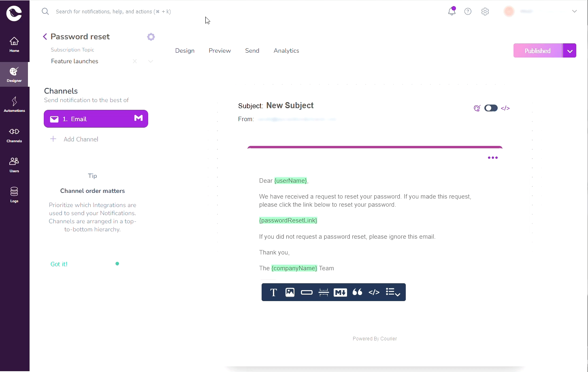Expand the List block options chevron in the toolbar
Screen dimensions: 588x372
click(x=398, y=295)
